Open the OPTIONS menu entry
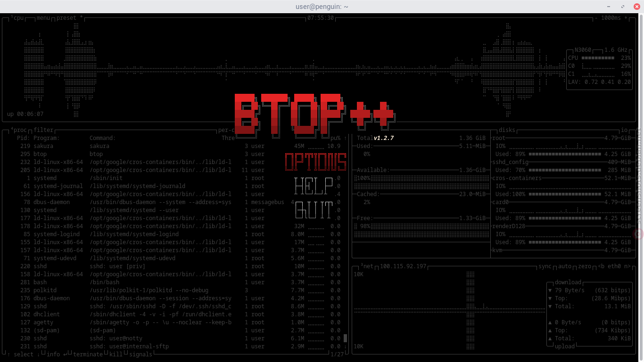644x362 pixels. [315, 162]
